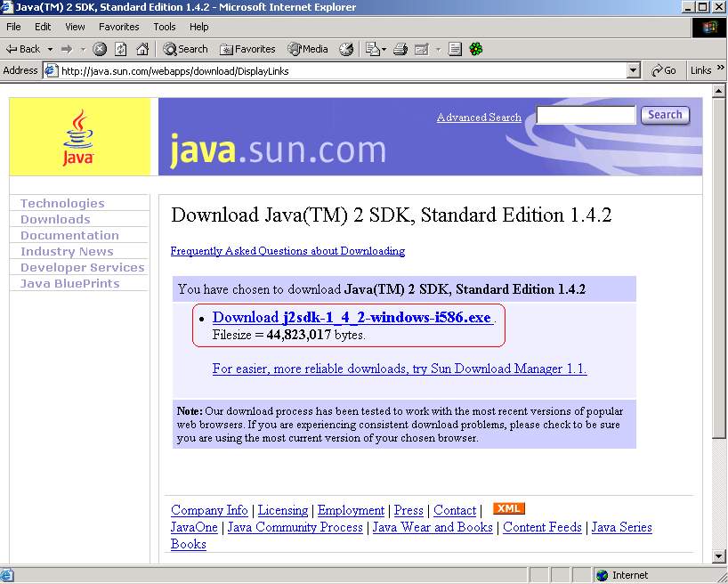Open Java BluePrints in sidebar
The image size is (728, 584).
coord(69,283)
